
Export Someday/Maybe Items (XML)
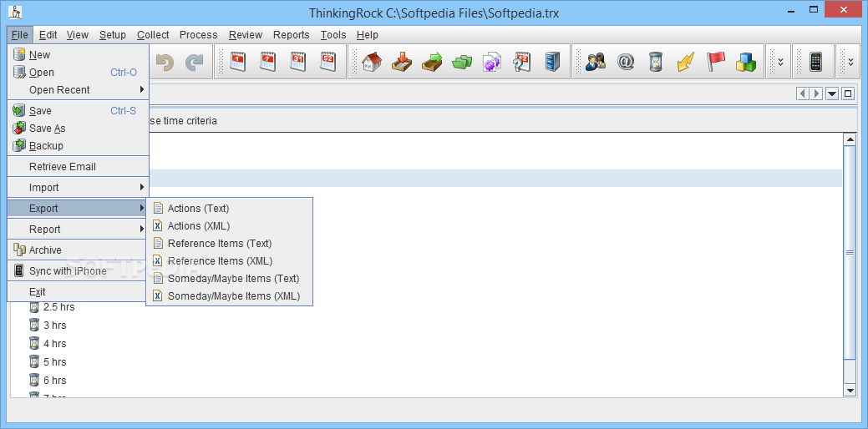[229, 295]
